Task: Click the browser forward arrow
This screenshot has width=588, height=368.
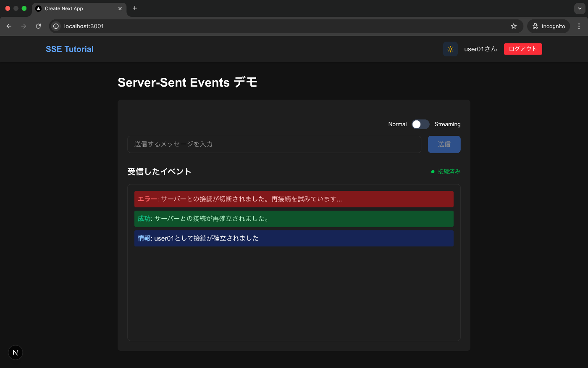Action: click(x=24, y=26)
